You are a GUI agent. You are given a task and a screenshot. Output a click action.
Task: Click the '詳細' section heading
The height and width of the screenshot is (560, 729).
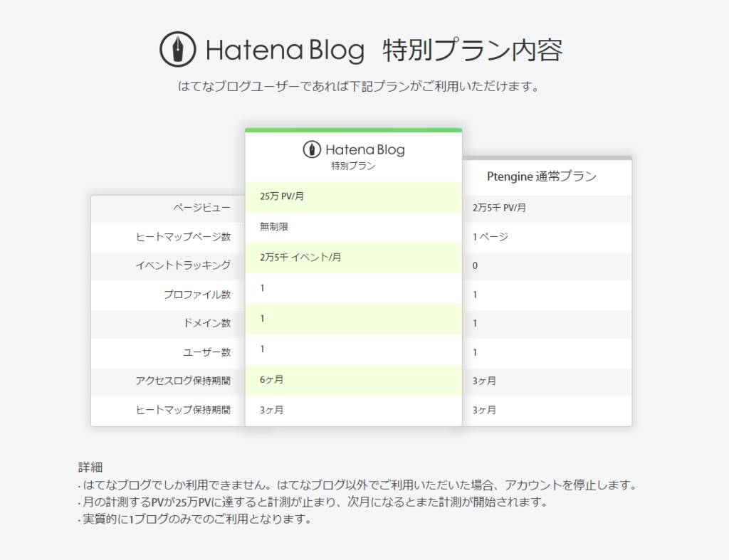pos(90,467)
